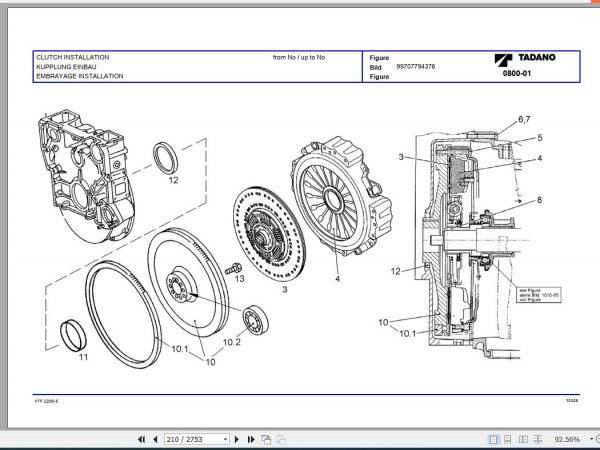Click part label 5 on the section view
The image size is (600, 450).
point(540,138)
